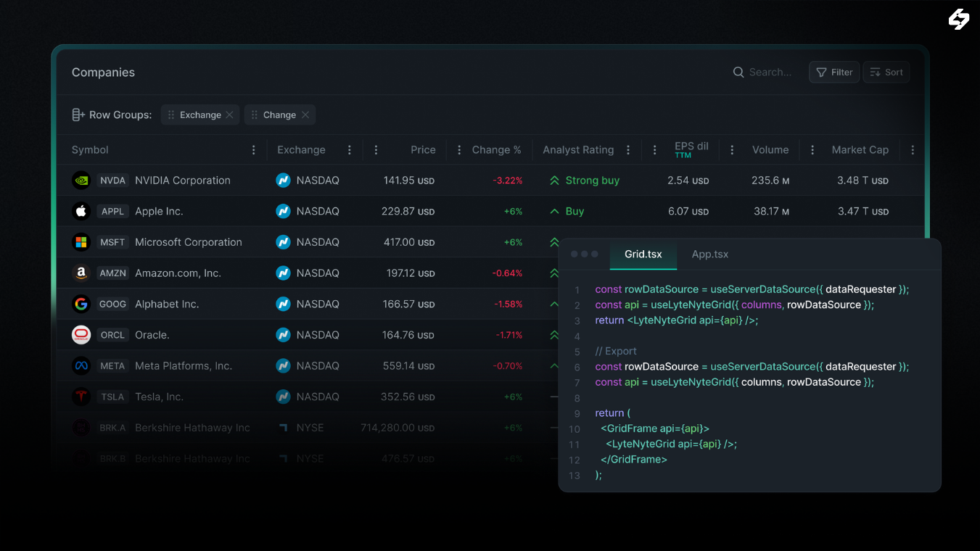The height and width of the screenshot is (551, 980).
Task: Click the Microsoft Corporation name
Action: coord(189,242)
